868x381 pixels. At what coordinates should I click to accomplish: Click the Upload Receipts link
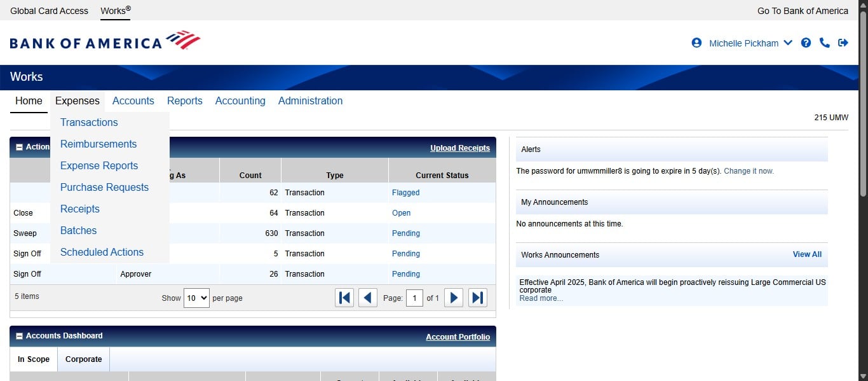coord(459,148)
